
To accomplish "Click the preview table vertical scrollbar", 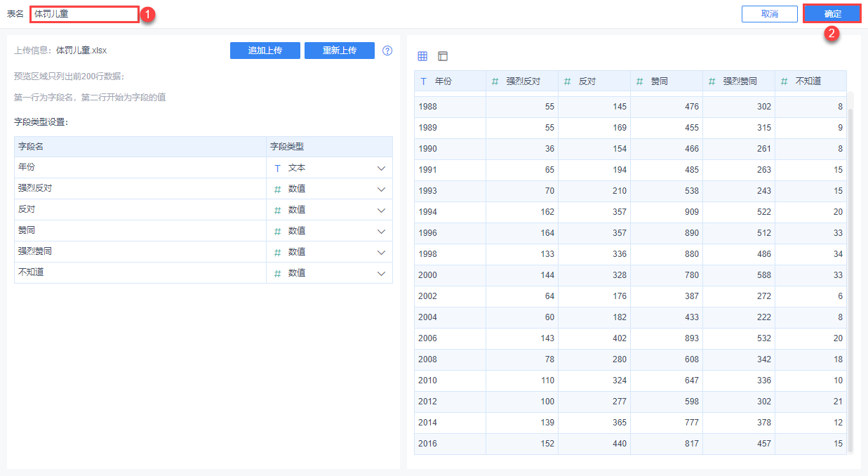I will (850, 274).
